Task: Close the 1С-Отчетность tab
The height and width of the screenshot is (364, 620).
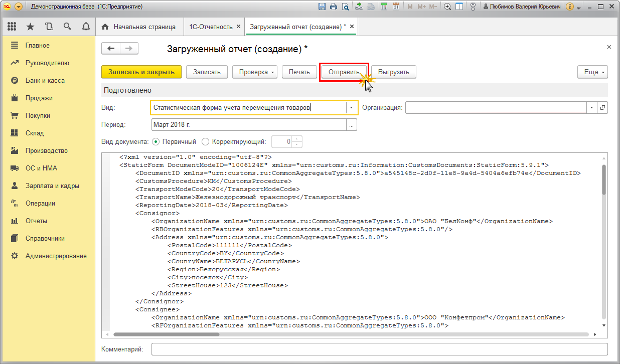Action: [238, 26]
